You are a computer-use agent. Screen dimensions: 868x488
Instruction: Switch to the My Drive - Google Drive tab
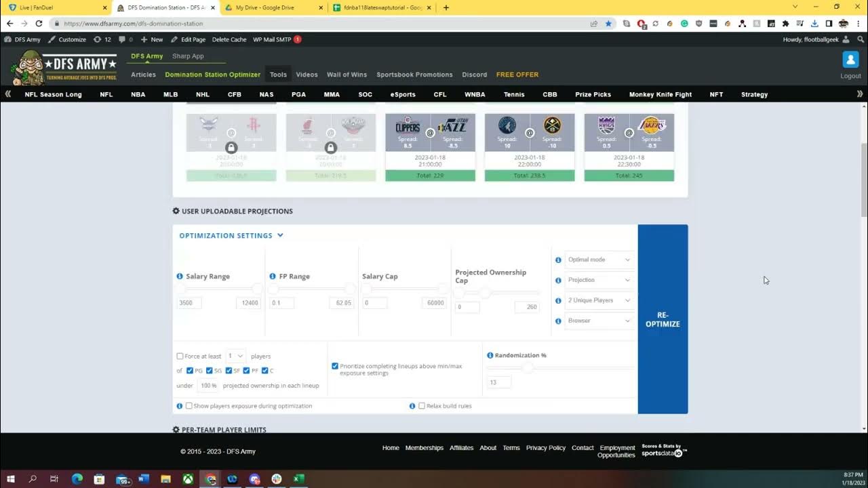[275, 7]
